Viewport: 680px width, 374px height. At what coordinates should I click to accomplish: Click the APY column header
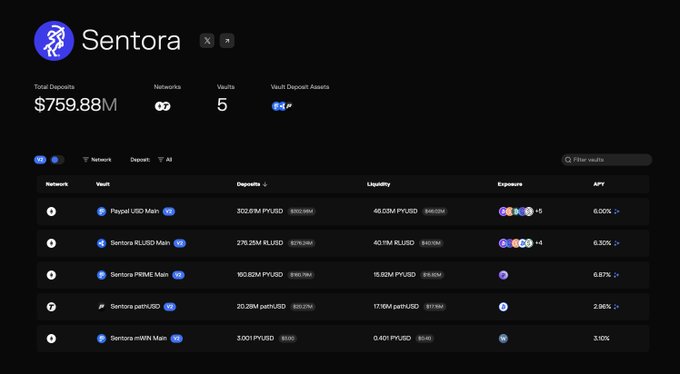coord(599,184)
